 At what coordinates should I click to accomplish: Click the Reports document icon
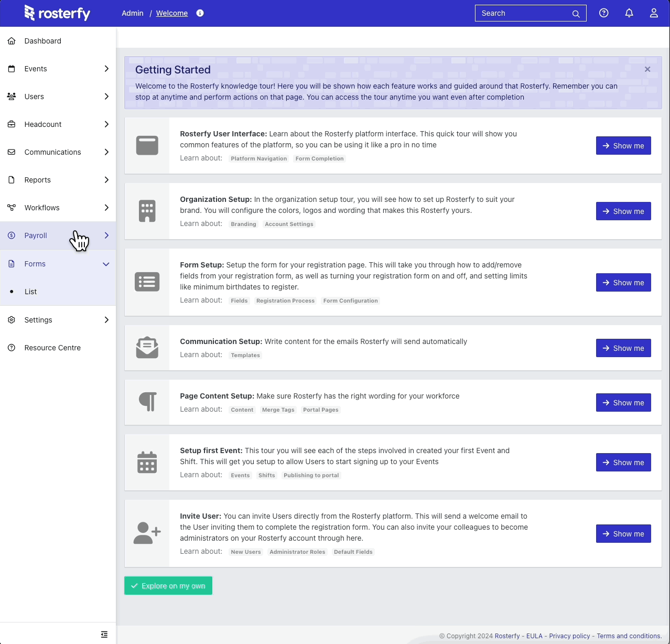click(12, 180)
